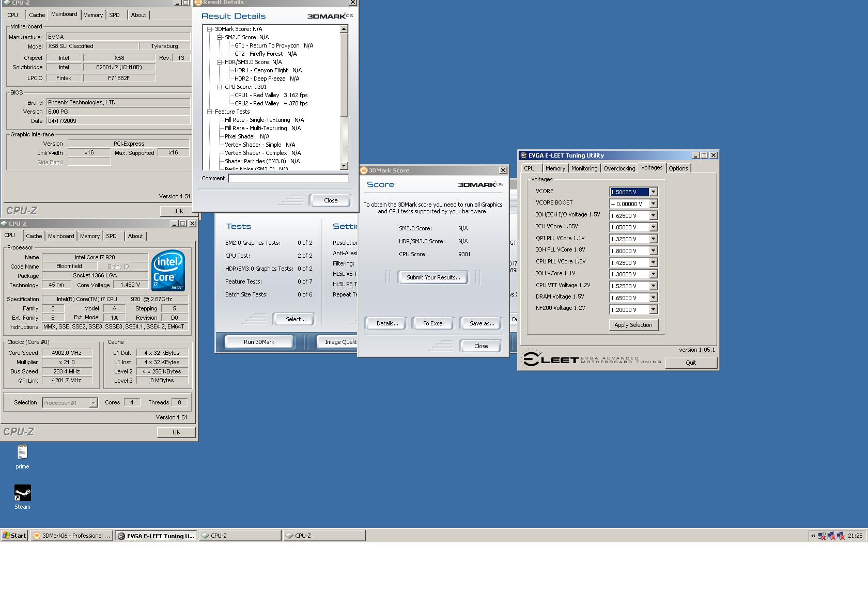Click the Comment input field
The image size is (868, 595).
tap(288, 178)
